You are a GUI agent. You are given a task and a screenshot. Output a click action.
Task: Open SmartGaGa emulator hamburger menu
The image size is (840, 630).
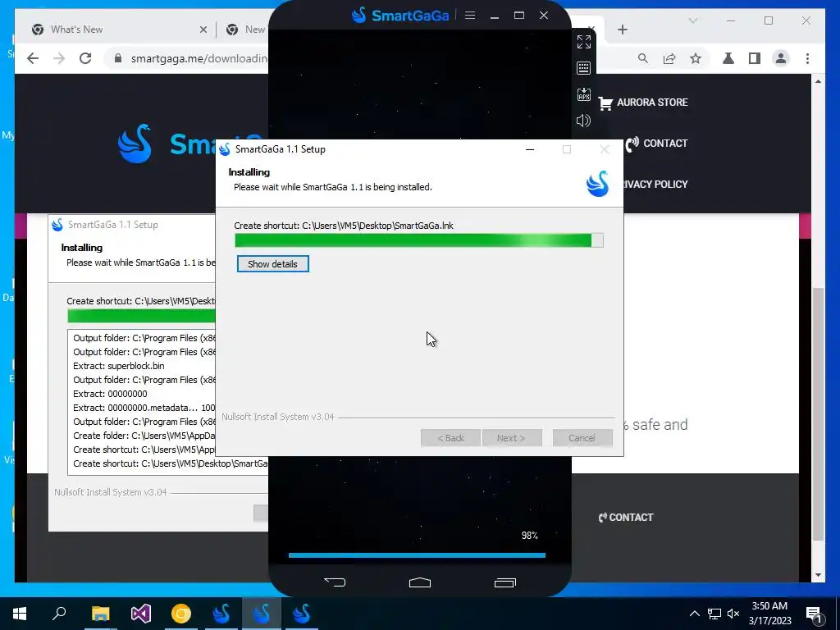click(470, 15)
